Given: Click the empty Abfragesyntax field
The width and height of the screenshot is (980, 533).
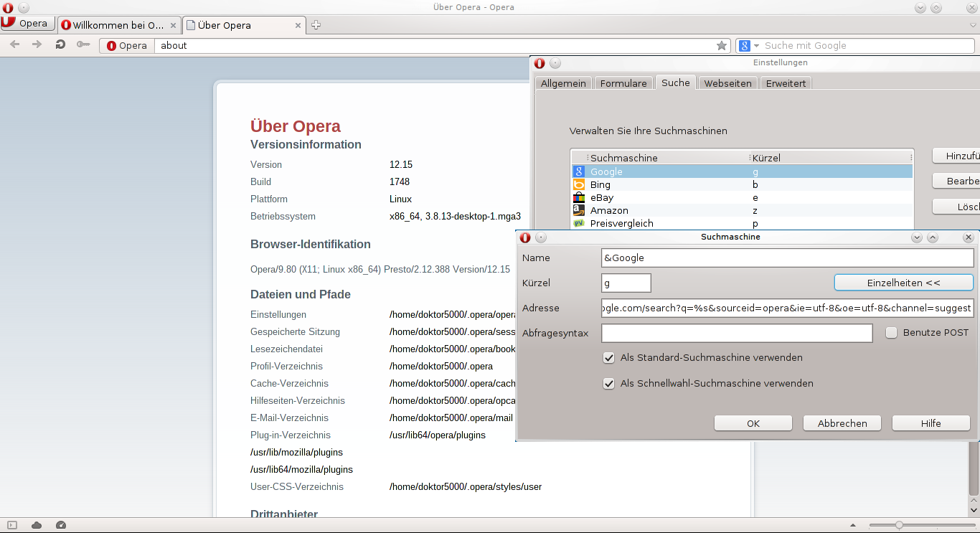Looking at the screenshot, I should point(737,333).
